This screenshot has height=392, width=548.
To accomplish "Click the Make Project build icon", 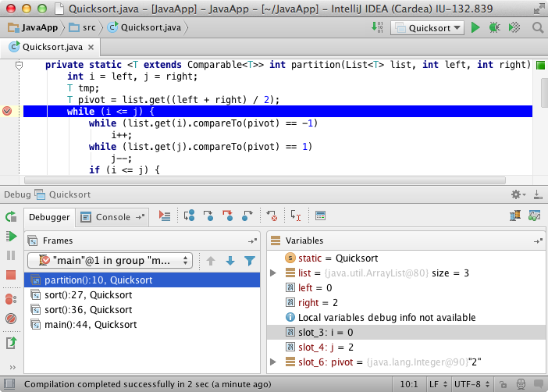I will click(378, 27).
